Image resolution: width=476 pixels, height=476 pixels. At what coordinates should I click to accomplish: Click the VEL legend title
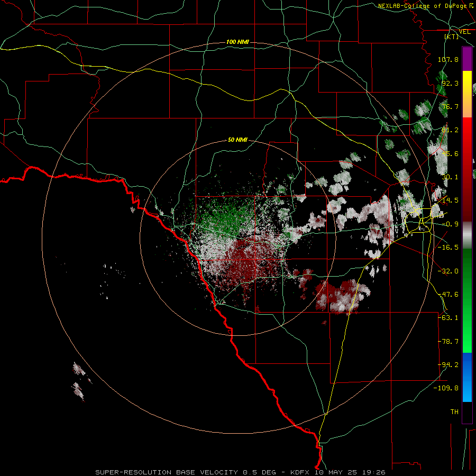point(464,32)
